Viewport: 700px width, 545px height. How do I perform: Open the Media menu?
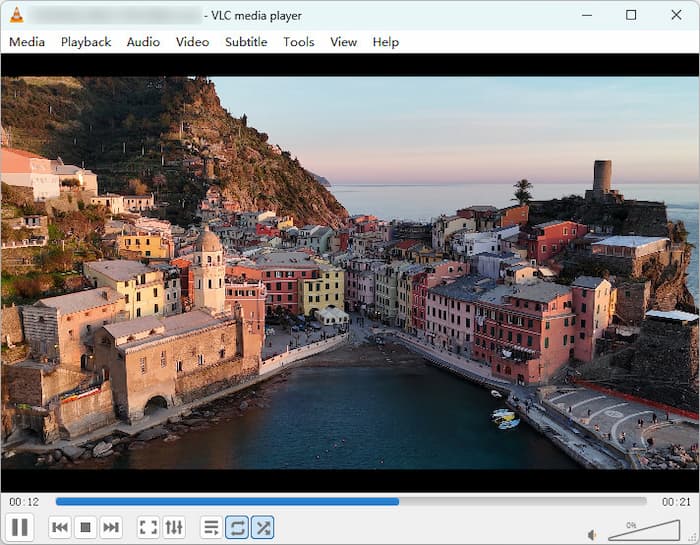click(x=27, y=42)
